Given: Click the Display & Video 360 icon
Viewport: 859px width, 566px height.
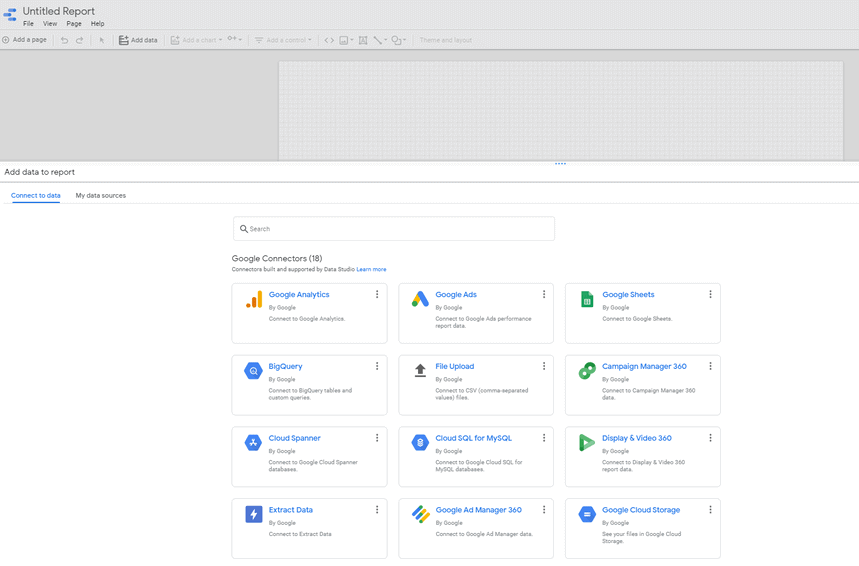Looking at the screenshot, I should tap(587, 443).
